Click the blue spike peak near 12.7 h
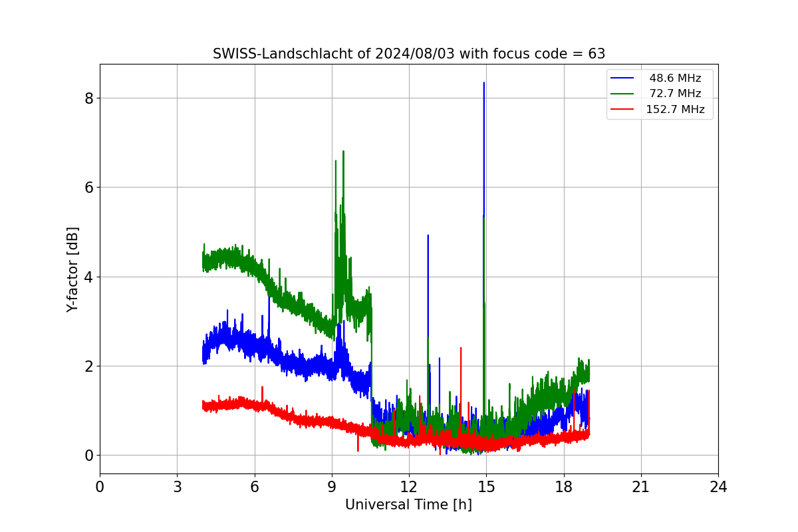This screenshot has height=532, width=798. 428,235
